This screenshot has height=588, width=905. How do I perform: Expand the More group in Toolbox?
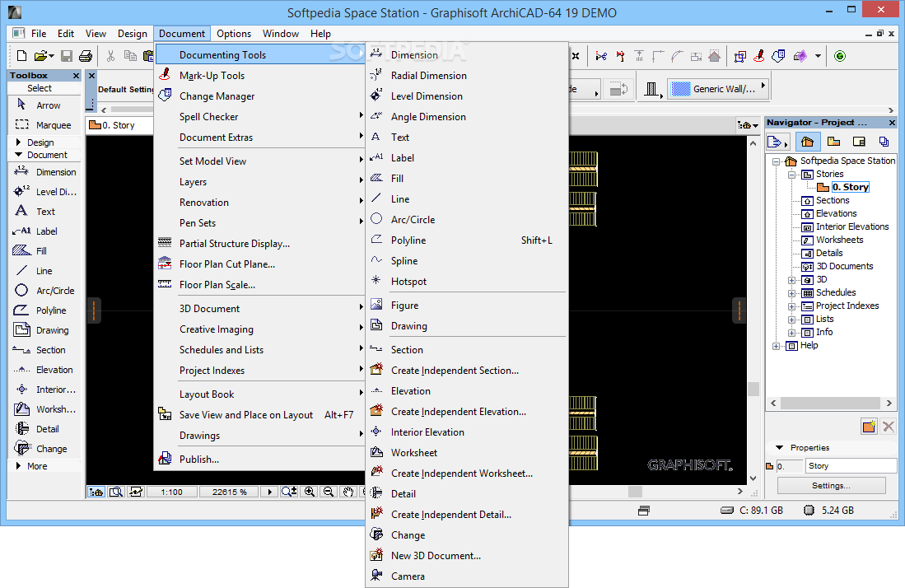tap(18, 465)
